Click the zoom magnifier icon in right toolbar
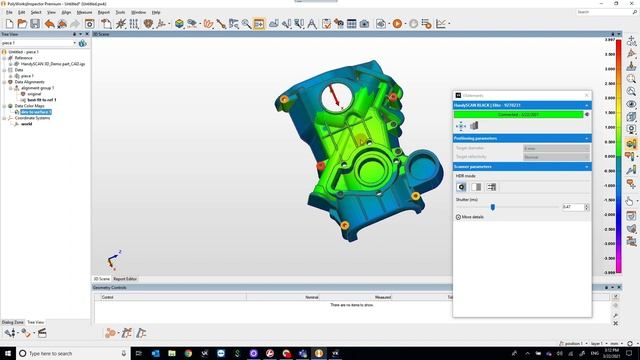 coord(631,78)
